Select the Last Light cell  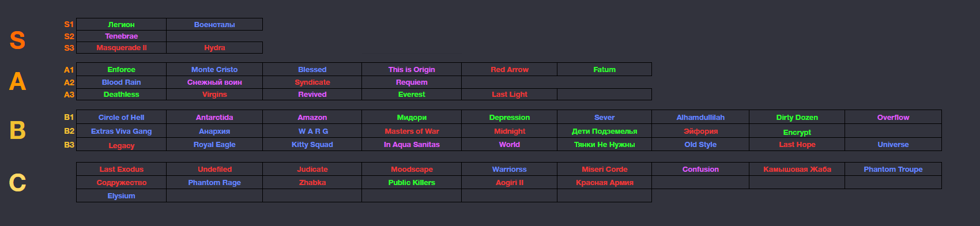click(510, 94)
